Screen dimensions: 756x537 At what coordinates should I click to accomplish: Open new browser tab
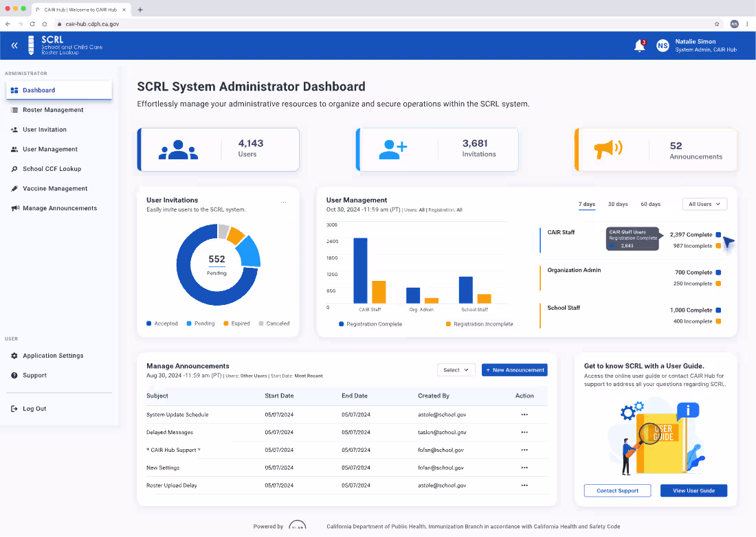coord(140,10)
